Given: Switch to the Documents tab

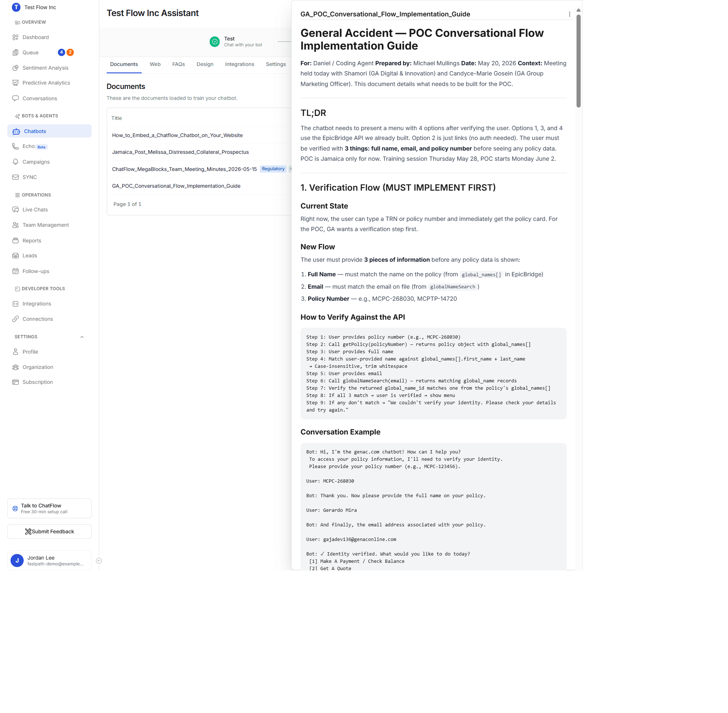Looking at the screenshot, I should pos(124,65).
